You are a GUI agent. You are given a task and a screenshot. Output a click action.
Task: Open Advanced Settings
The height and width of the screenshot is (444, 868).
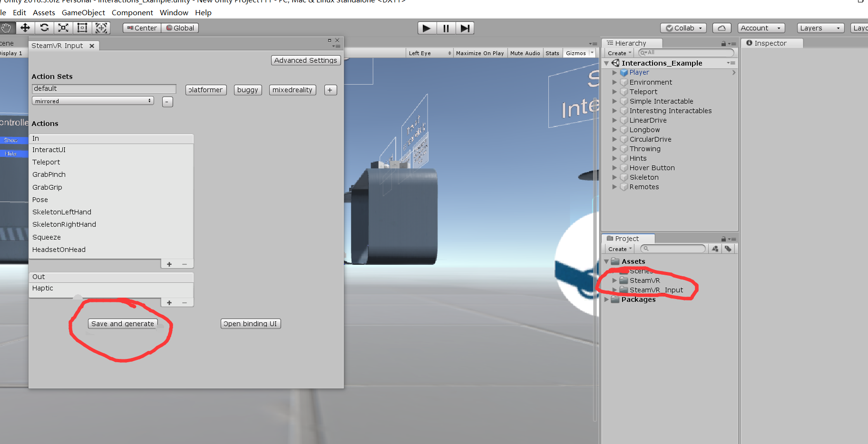pos(306,60)
